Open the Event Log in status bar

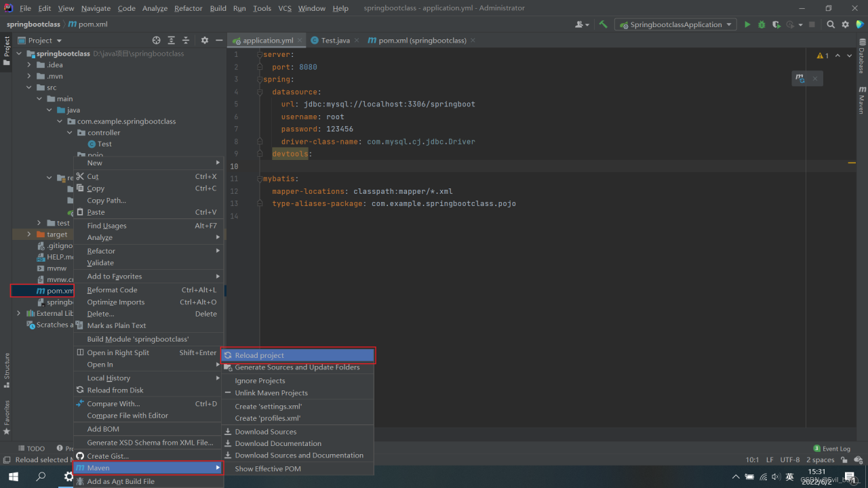[831, 449]
